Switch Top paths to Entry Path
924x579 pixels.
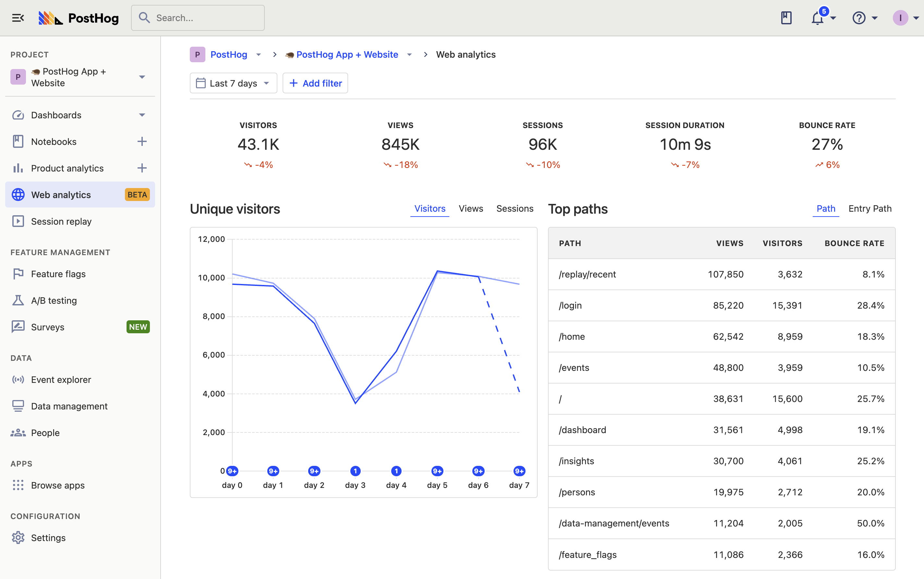869,208
